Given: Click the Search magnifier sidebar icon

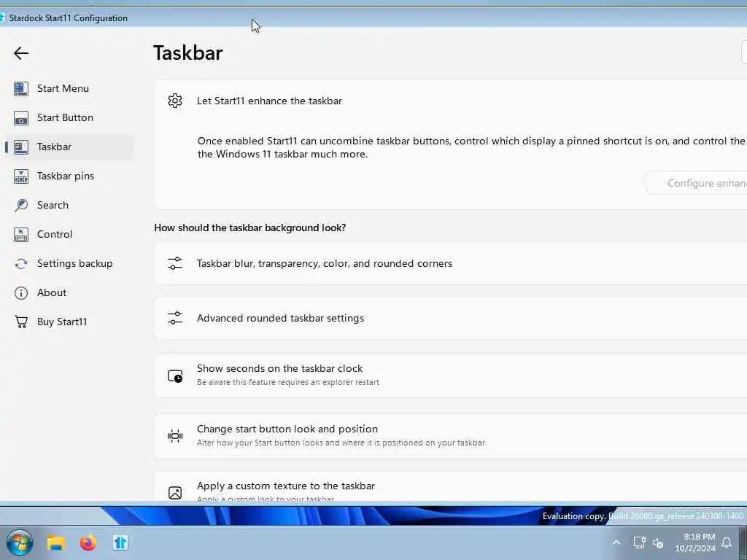Looking at the screenshot, I should pyautogui.click(x=21, y=205).
